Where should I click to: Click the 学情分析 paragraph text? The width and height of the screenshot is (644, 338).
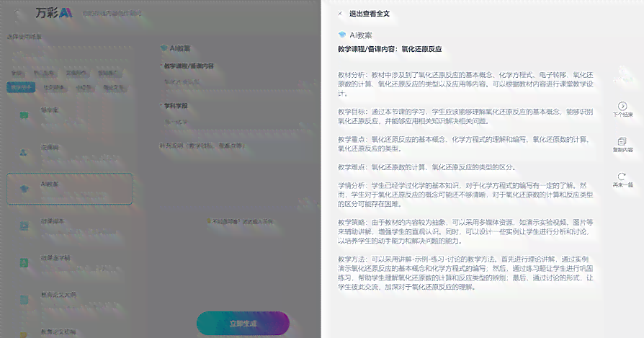(x=465, y=195)
